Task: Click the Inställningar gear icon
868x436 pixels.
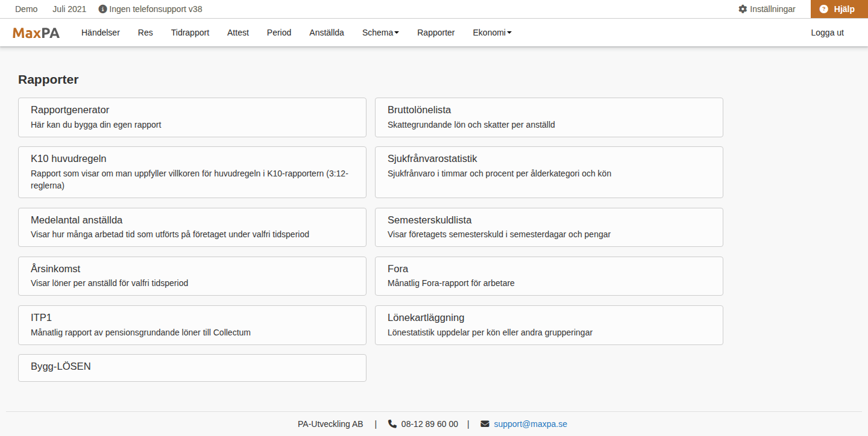Action: click(743, 9)
